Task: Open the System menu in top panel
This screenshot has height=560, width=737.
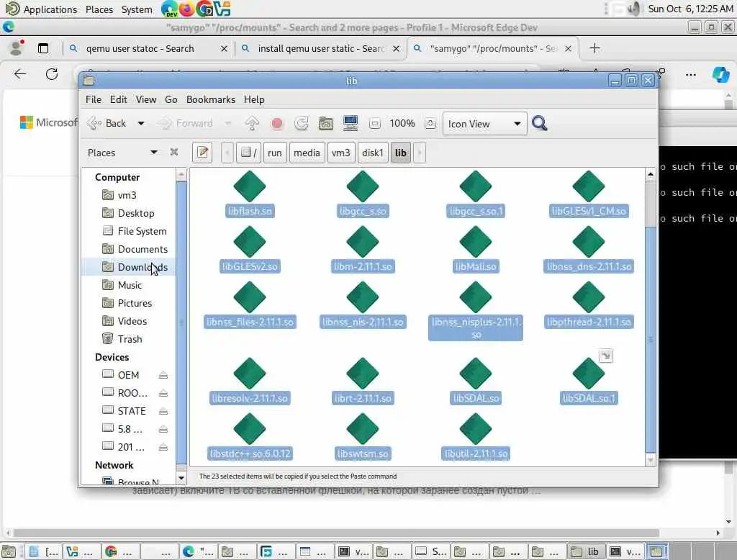Action: coord(136,9)
